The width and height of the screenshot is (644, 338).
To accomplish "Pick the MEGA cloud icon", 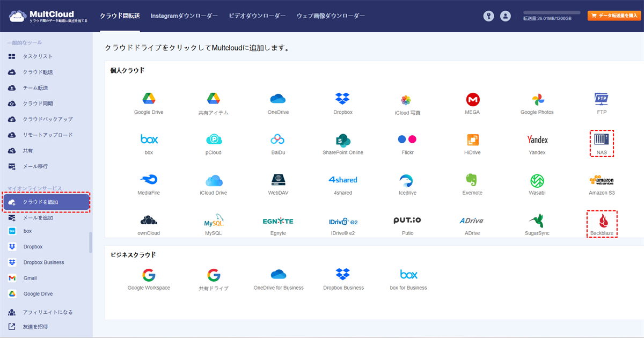I will [x=472, y=99].
